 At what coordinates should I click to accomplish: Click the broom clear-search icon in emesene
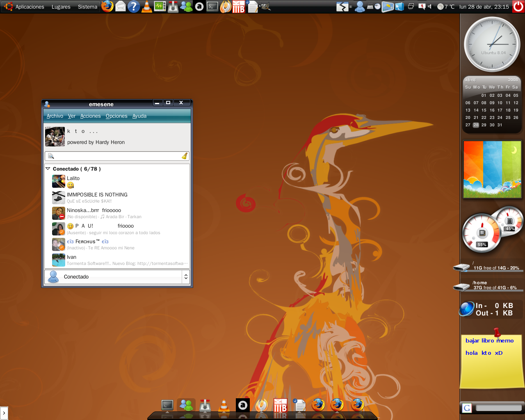[x=185, y=156]
